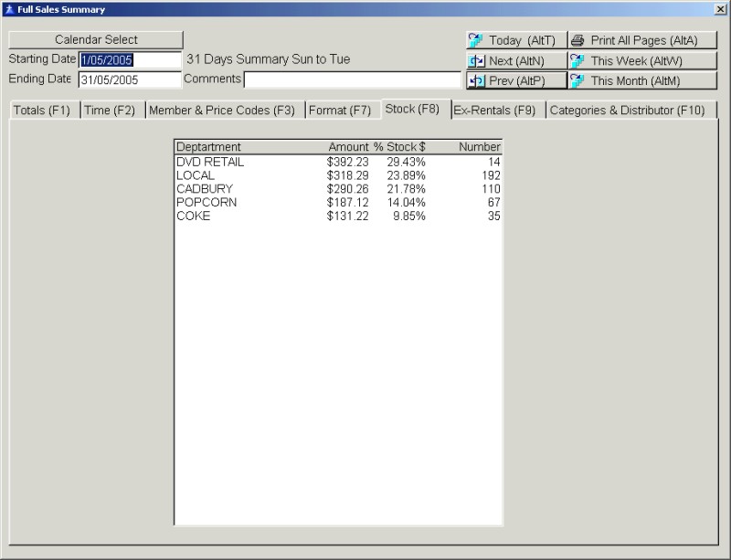Open the Time (F2) tab
731x560 pixels.
coord(111,111)
